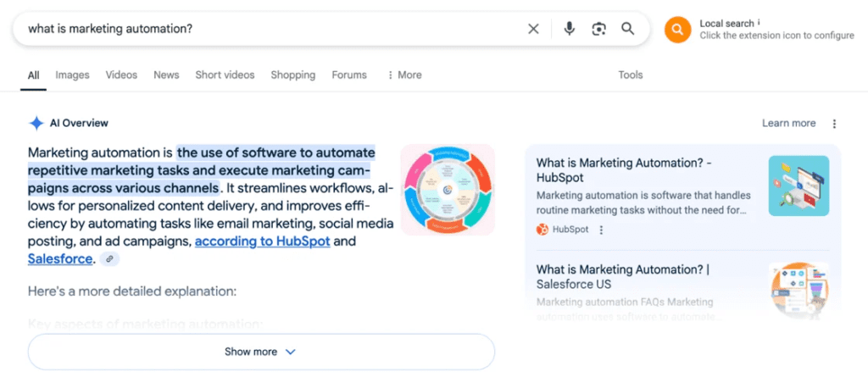Open the Tools options
This screenshot has height=377, width=868.
click(631, 75)
